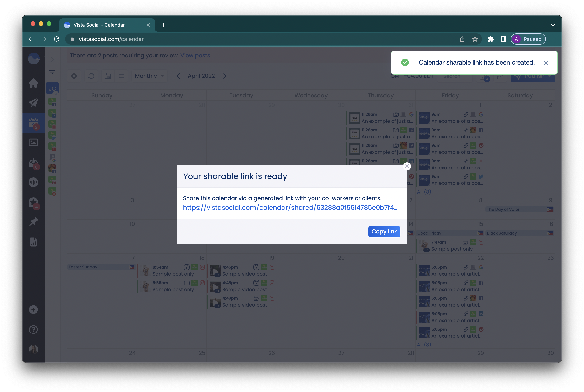Open pin icon in sidebar

point(33,222)
